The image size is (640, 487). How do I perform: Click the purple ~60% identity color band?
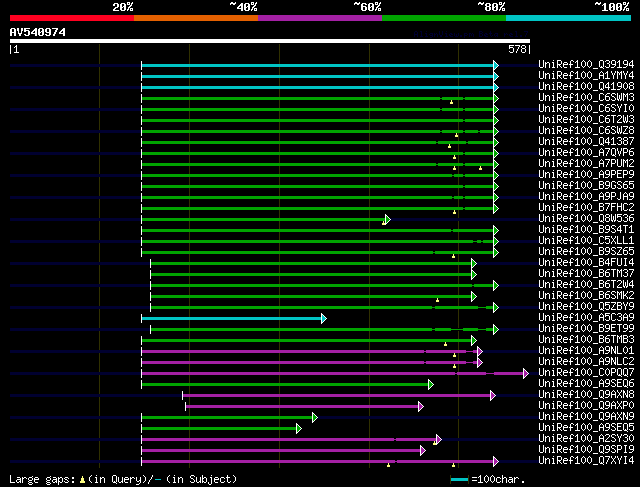pos(320,18)
